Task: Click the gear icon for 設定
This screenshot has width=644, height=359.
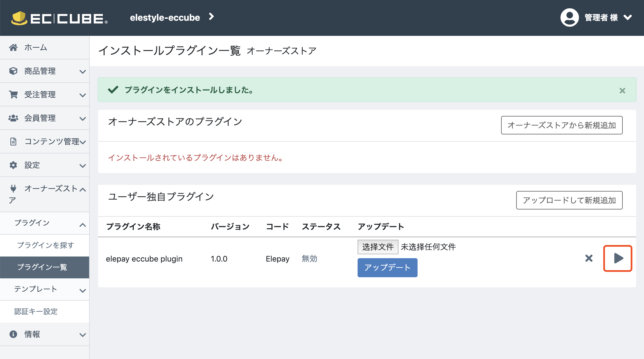Action: point(13,165)
